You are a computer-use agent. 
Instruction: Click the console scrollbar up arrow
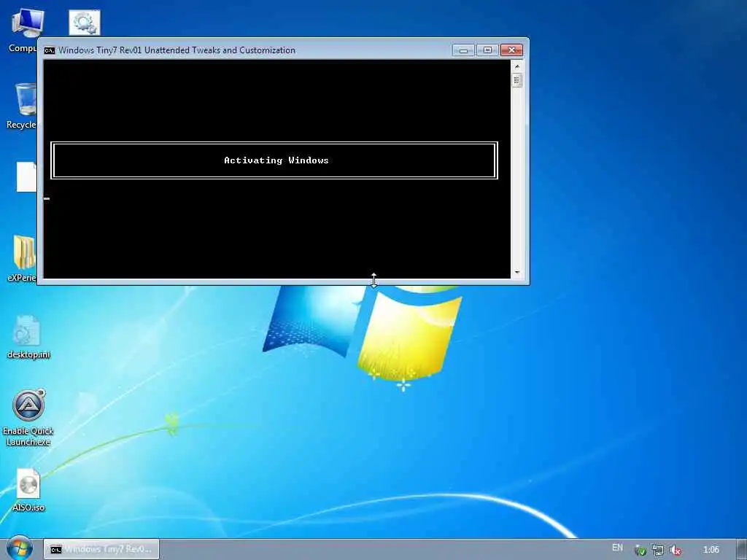click(517, 66)
